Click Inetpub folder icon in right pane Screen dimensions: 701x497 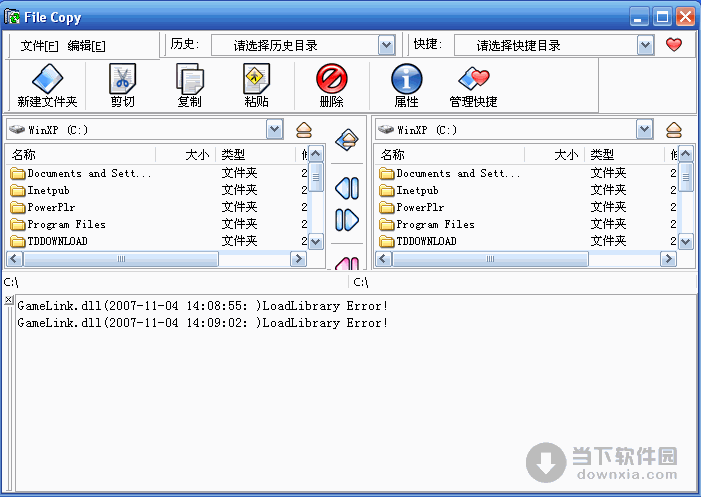[x=387, y=190]
